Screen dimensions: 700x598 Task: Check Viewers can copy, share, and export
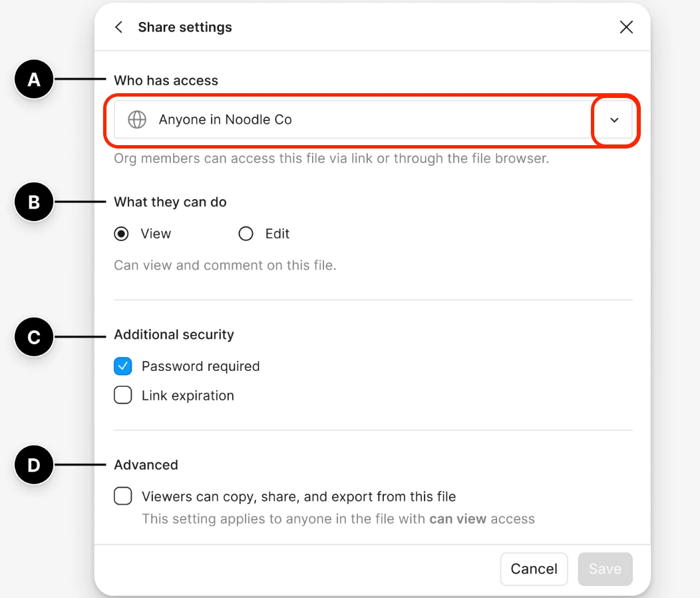click(x=123, y=496)
